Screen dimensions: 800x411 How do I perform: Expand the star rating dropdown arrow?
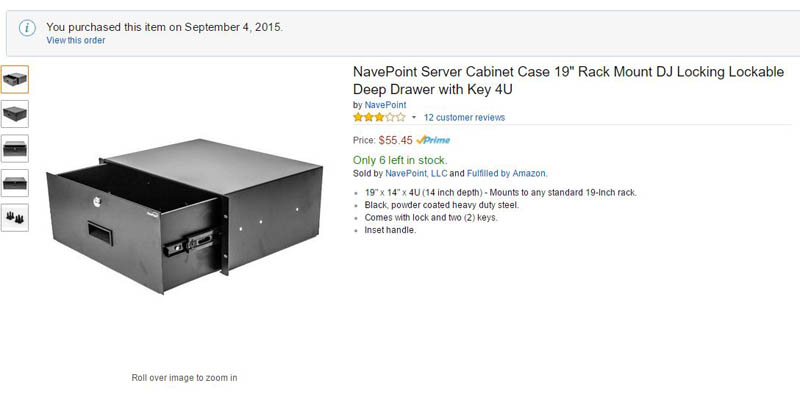pyautogui.click(x=414, y=118)
